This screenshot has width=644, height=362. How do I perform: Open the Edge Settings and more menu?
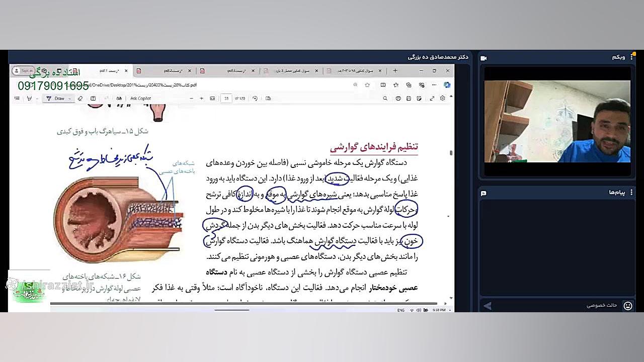point(434,85)
